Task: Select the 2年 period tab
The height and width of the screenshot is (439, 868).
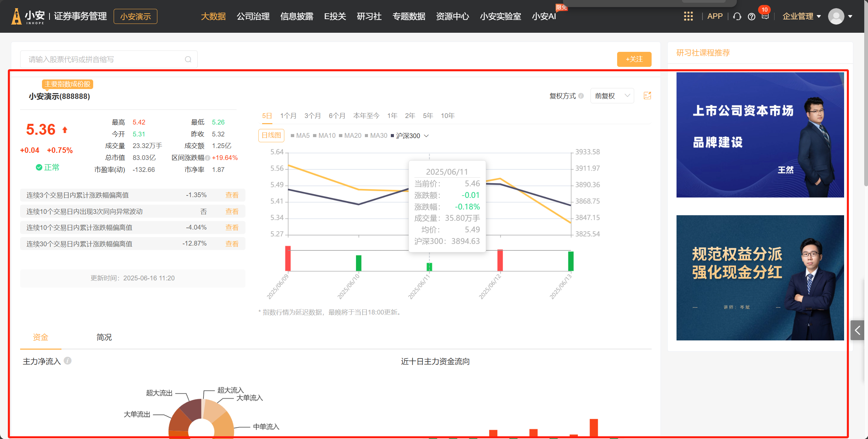Action: pyautogui.click(x=410, y=116)
